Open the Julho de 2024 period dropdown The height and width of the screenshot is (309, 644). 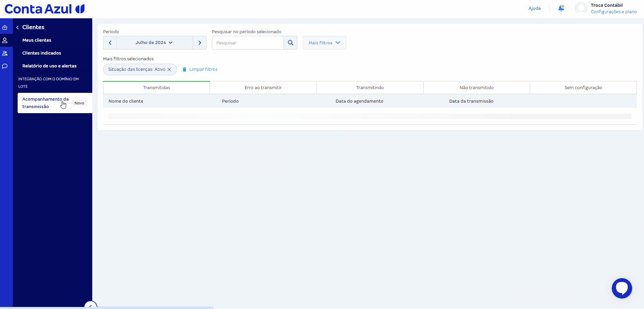[x=155, y=43]
